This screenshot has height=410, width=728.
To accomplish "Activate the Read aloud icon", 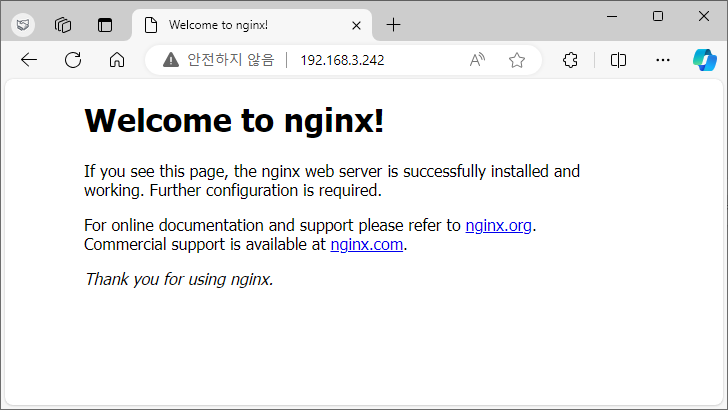I will pos(477,60).
